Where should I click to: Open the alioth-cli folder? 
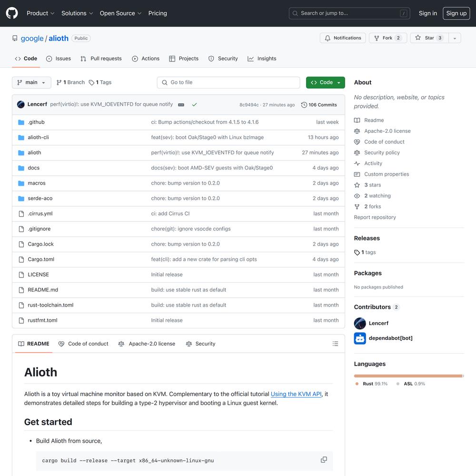pyautogui.click(x=38, y=137)
